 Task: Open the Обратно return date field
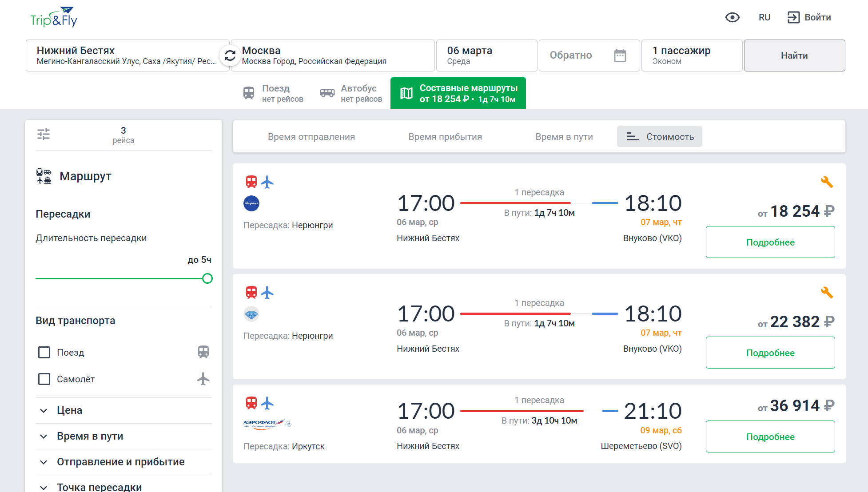click(x=589, y=56)
